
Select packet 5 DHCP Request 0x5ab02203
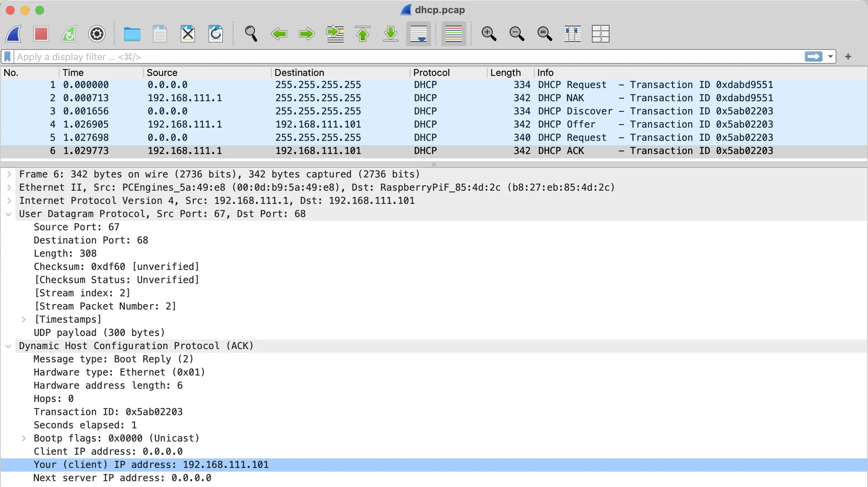(434, 138)
